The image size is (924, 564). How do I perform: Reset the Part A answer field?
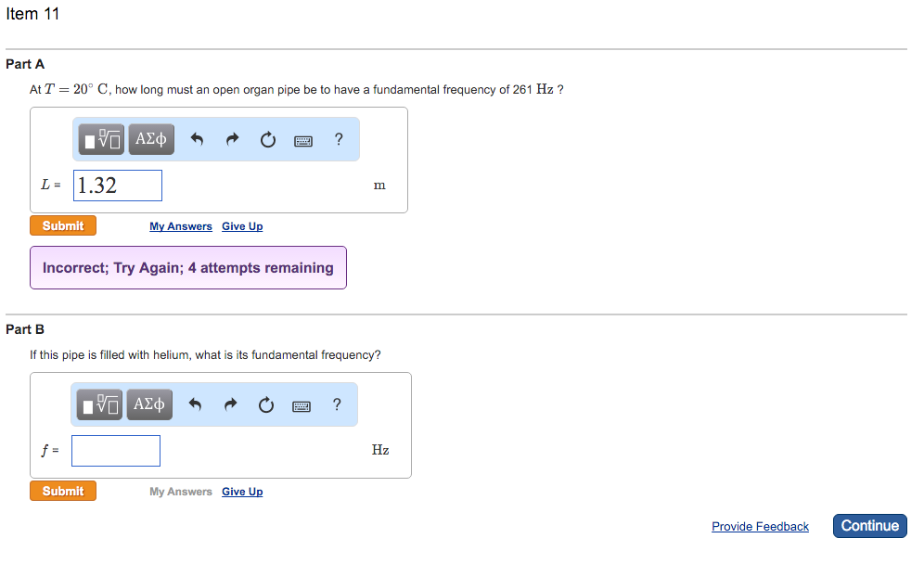(x=268, y=140)
